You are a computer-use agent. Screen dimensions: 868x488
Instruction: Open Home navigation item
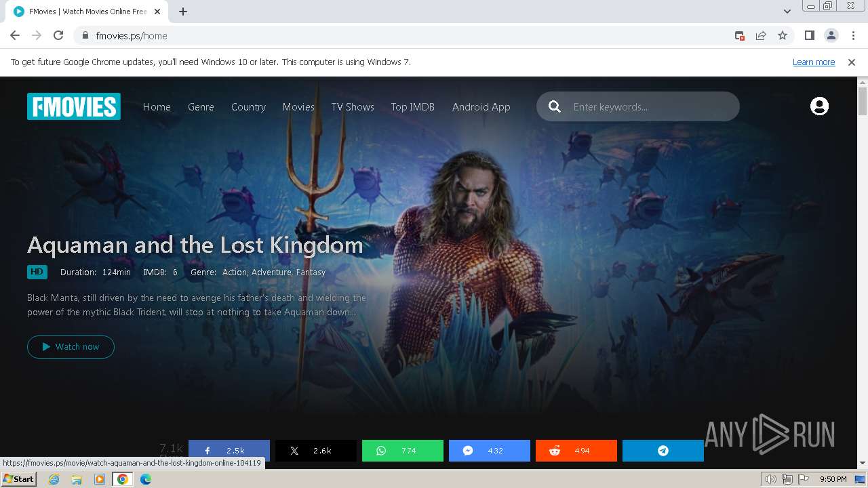157,107
